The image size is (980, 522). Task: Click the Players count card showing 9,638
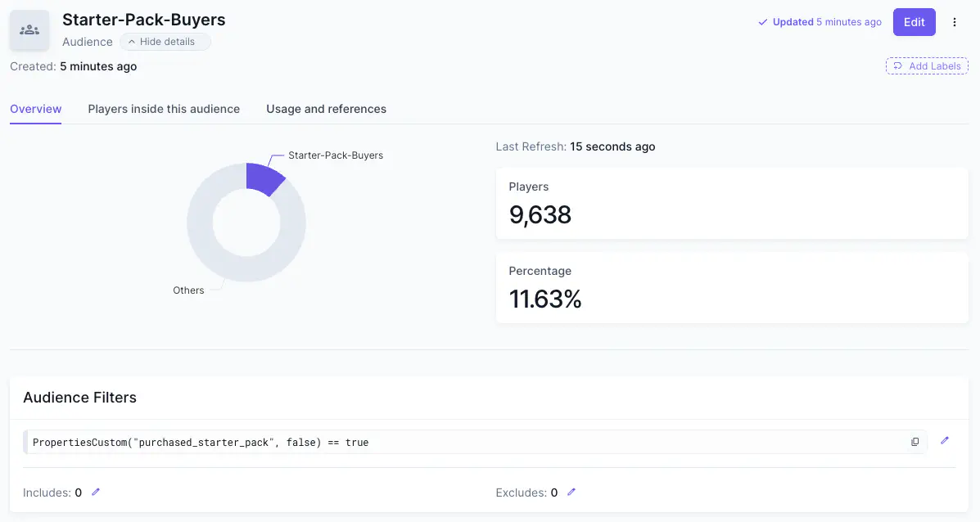point(732,203)
